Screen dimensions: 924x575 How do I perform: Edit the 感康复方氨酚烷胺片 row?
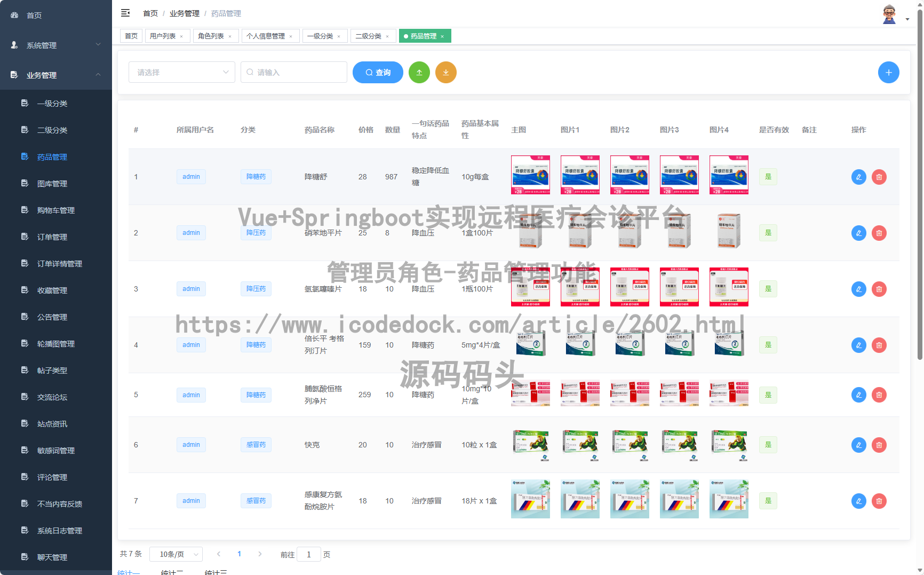(x=858, y=501)
